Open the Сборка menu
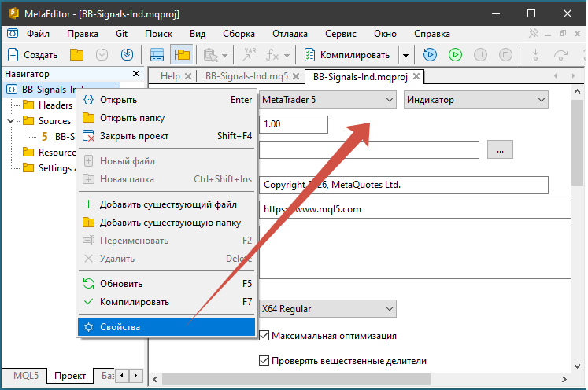The height and width of the screenshot is (390, 588). click(239, 34)
